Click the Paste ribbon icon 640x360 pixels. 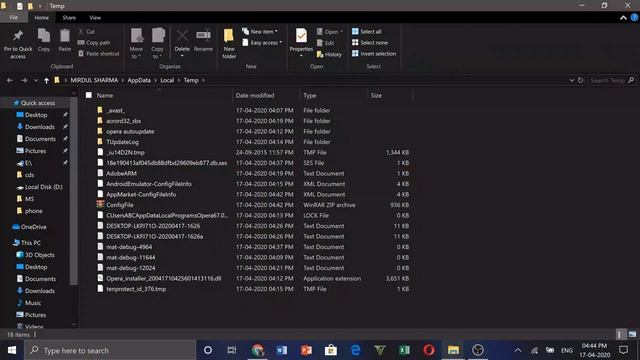click(64, 36)
